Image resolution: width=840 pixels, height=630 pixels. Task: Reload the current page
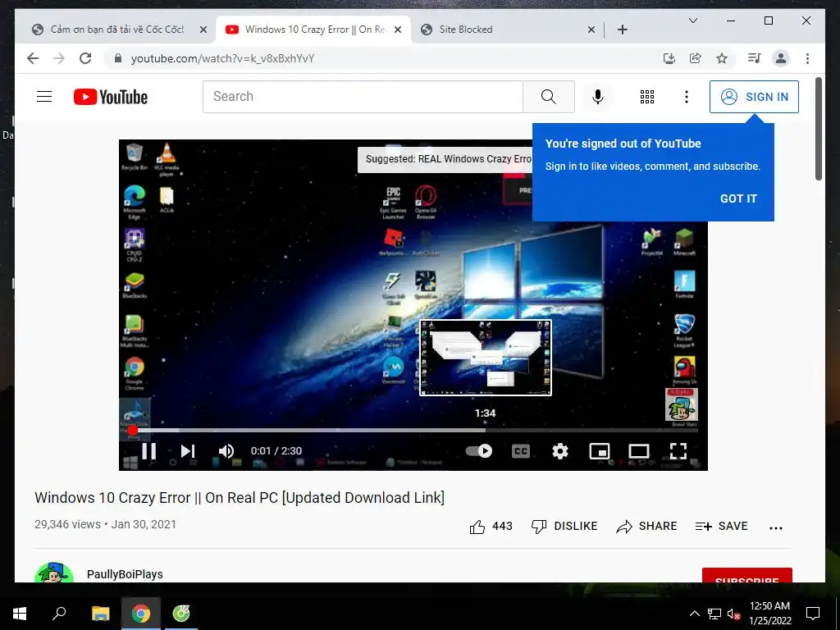pos(85,58)
